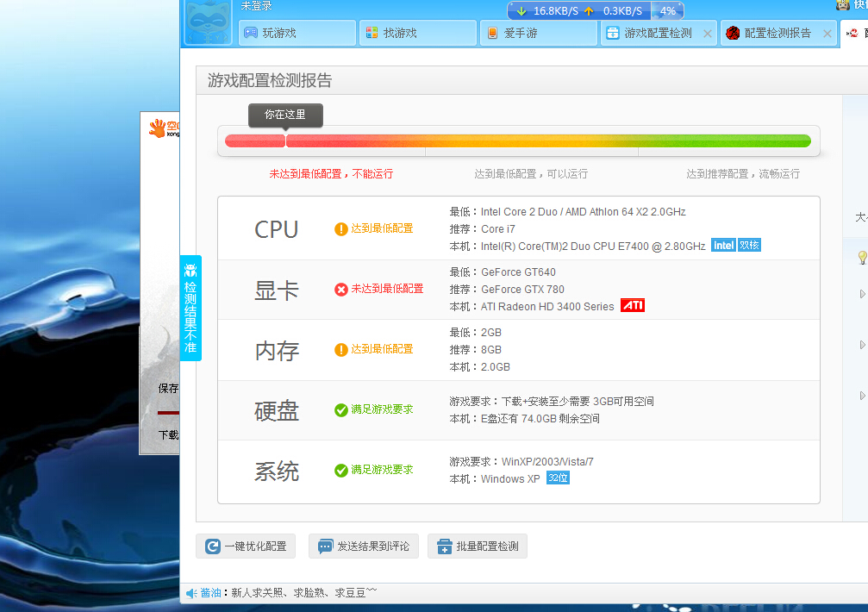Click the 一键优化配置 refresh icon
The image size is (868, 612).
(x=213, y=546)
